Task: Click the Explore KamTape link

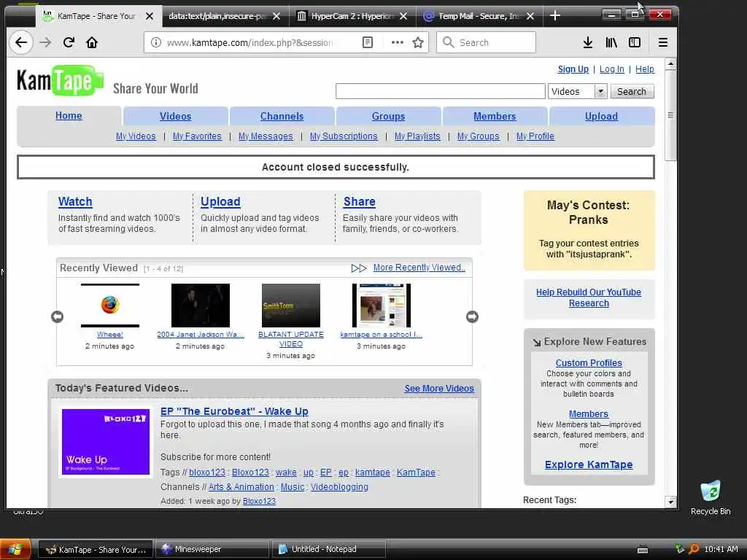Action: point(589,464)
